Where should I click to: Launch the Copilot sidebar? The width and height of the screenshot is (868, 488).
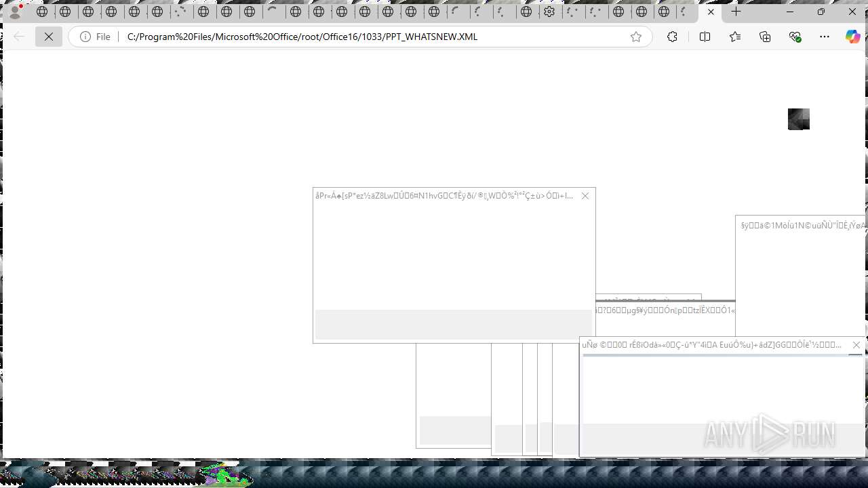point(853,37)
